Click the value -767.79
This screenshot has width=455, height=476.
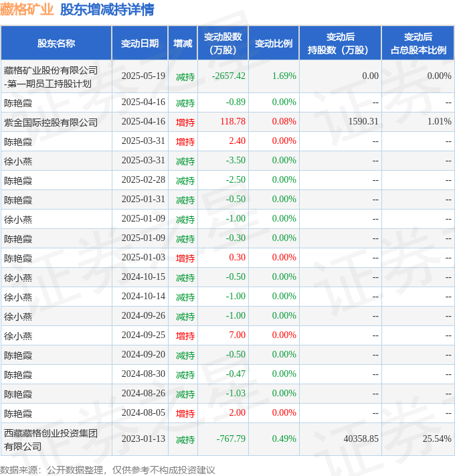point(231,439)
